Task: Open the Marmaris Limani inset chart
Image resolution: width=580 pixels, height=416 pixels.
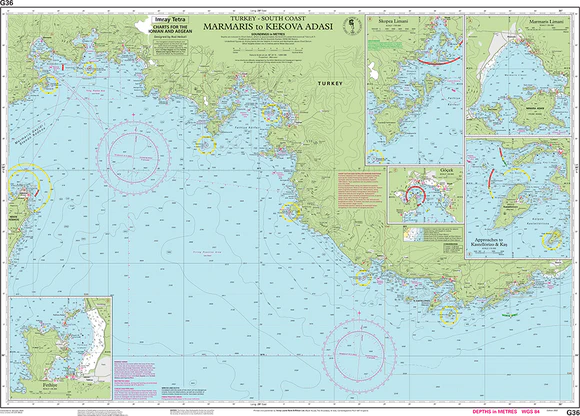Action: coord(518,76)
